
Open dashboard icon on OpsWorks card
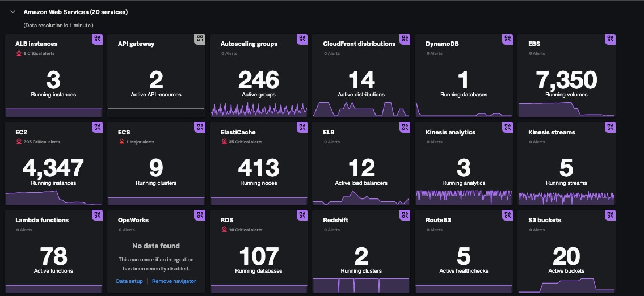click(200, 215)
